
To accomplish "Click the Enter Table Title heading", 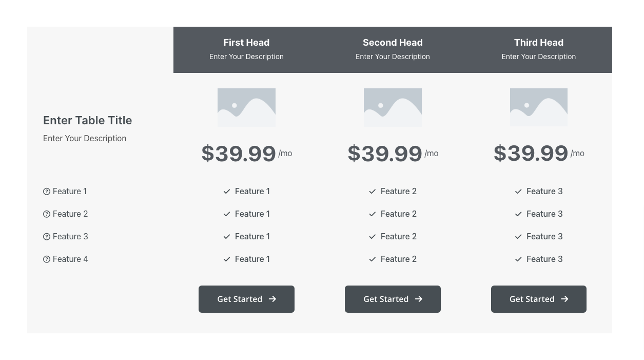I will coord(88,120).
